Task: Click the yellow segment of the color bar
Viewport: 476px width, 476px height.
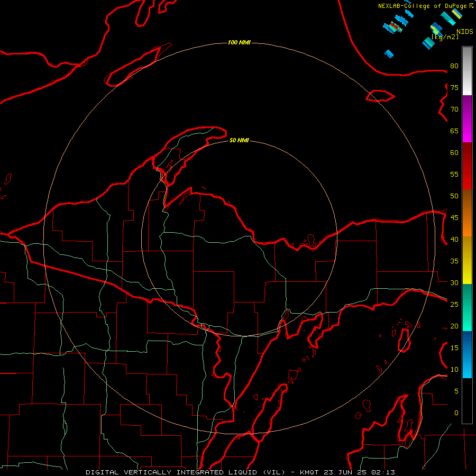Action: [x=467, y=260]
